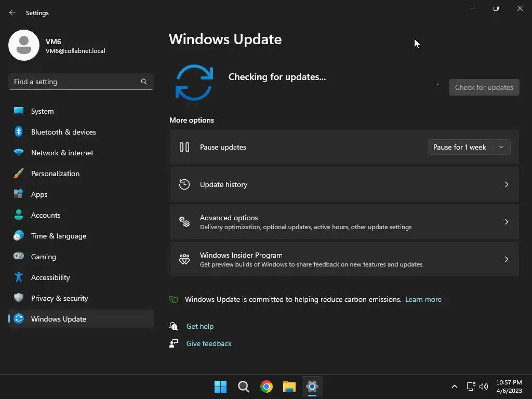Viewport: 532px width, 399px height.
Task: Click the Bluetooth icon in sidebar
Action: [x=19, y=131]
